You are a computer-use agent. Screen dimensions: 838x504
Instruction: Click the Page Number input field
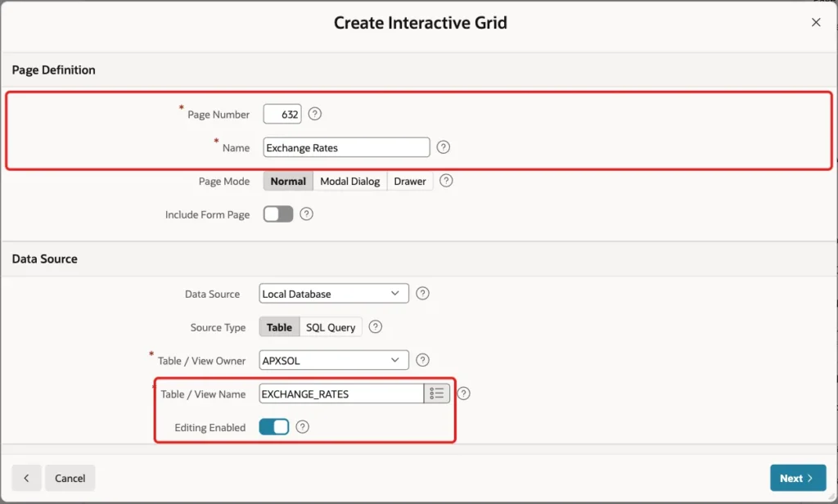[282, 114]
